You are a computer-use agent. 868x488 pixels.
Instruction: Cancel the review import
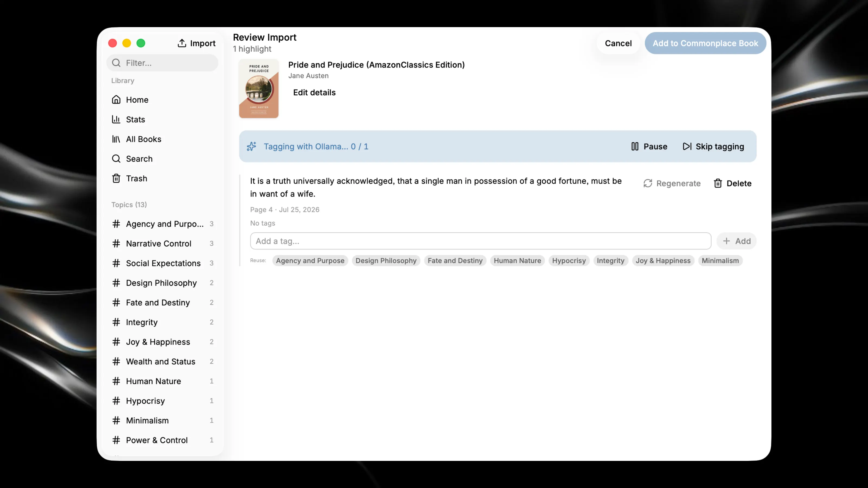coord(618,43)
